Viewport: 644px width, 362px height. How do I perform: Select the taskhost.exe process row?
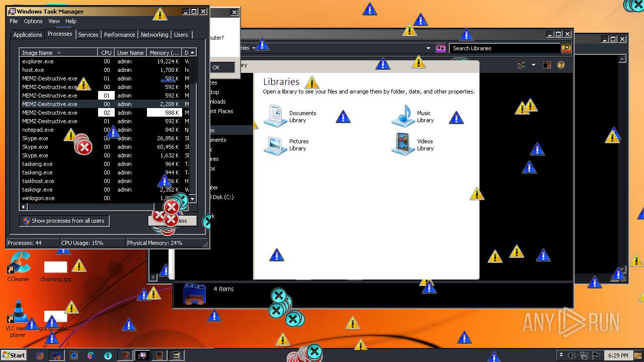(x=104, y=181)
